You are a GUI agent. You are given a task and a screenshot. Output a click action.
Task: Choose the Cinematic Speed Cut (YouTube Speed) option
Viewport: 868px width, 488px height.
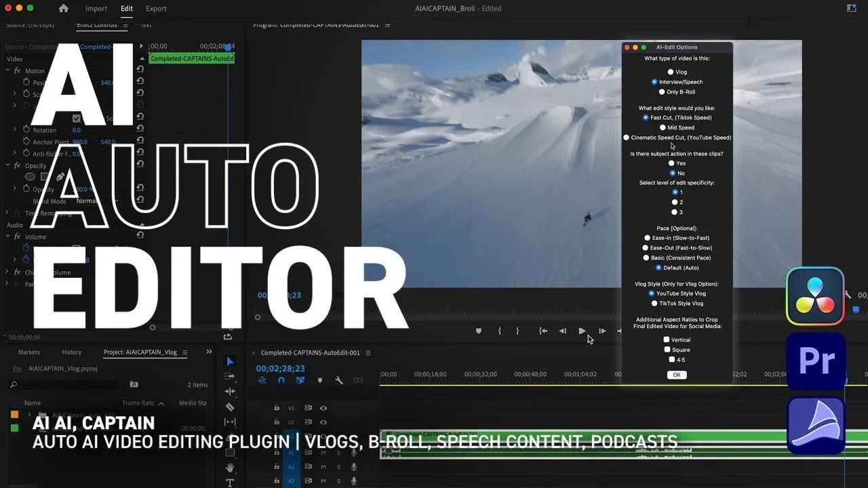(x=627, y=138)
